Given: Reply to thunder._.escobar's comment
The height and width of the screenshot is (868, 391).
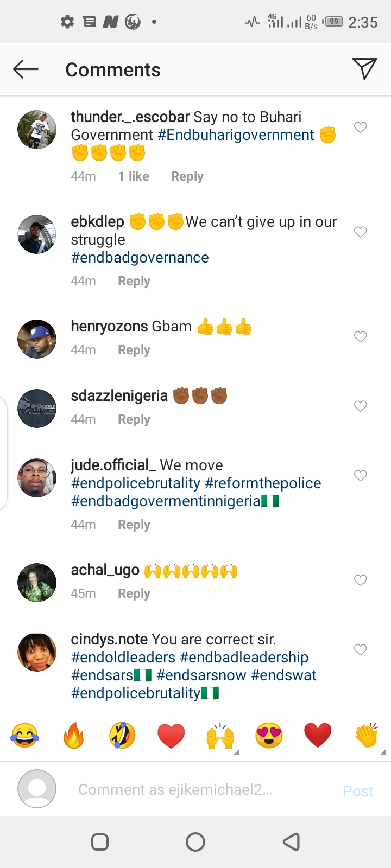Looking at the screenshot, I should click(x=187, y=176).
